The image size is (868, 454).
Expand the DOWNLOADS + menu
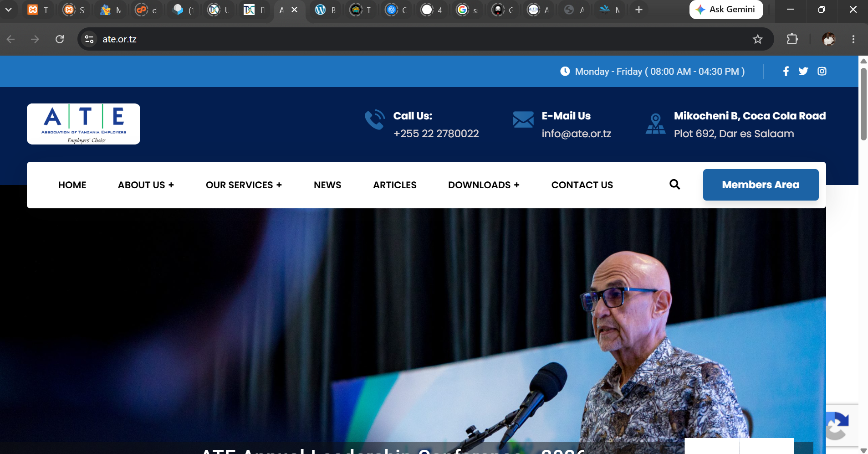click(484, 185)
